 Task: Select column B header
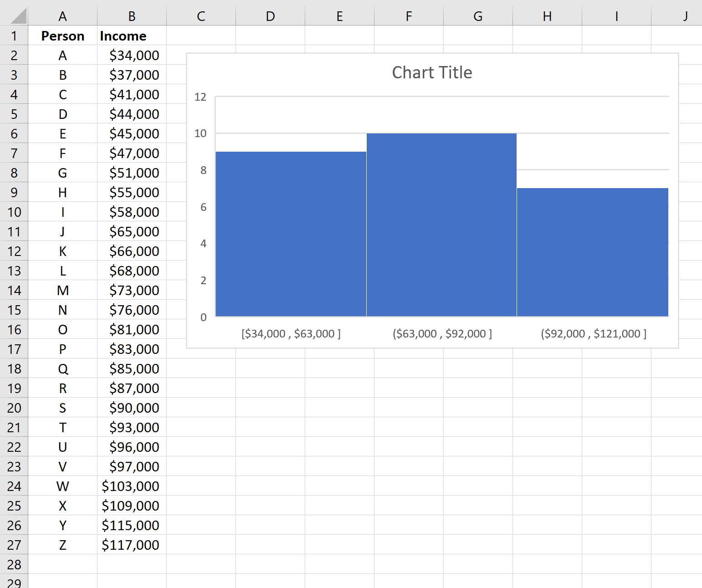click(x=132, y=16)
